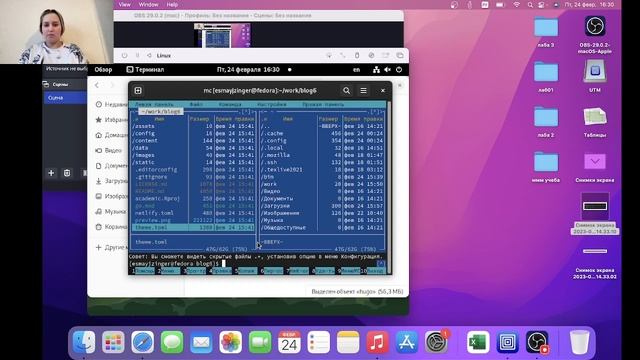Open the terminal hamburger menu

[363, 91]
